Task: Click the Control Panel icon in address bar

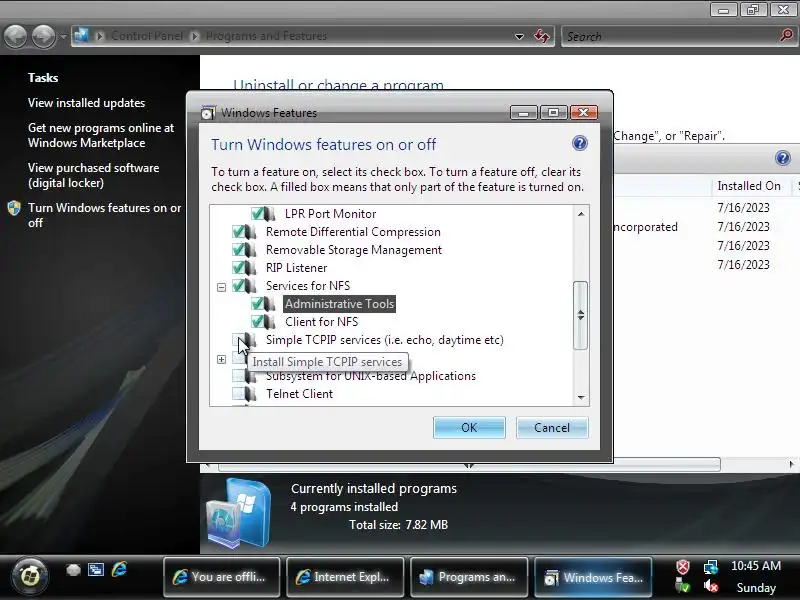Action: [81, 36]
